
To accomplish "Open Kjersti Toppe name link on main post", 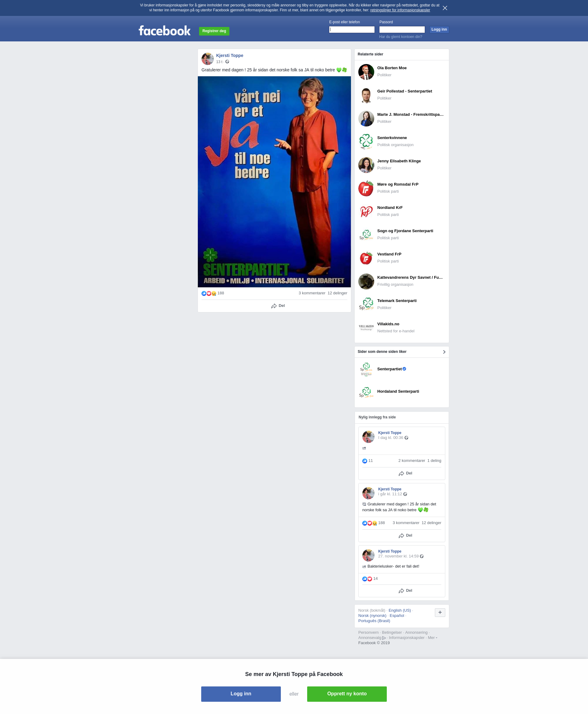I will pyautogui.click(x=230, y=55).
